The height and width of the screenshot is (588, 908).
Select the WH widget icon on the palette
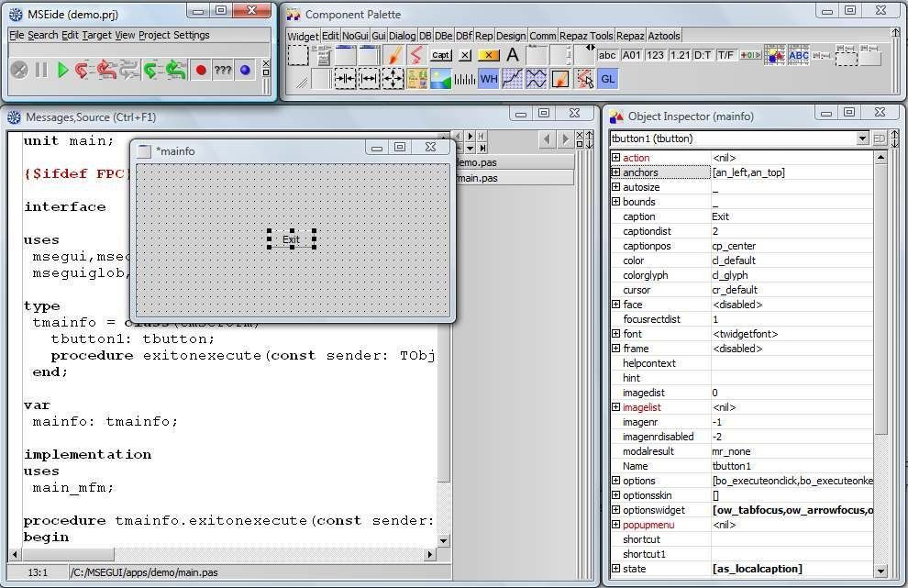click(490, 78)
